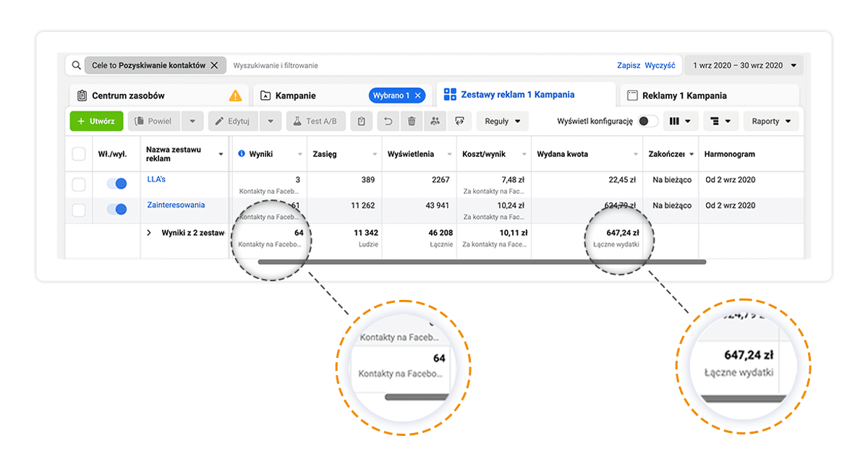Tick the checkbox for the LLA's row
868x454 pixels.
coord(79,185)
